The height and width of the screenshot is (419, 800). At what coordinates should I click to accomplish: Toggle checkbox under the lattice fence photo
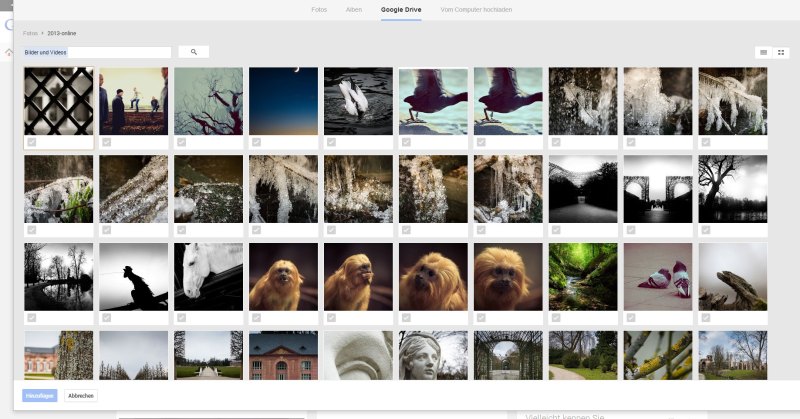(32, 142)
